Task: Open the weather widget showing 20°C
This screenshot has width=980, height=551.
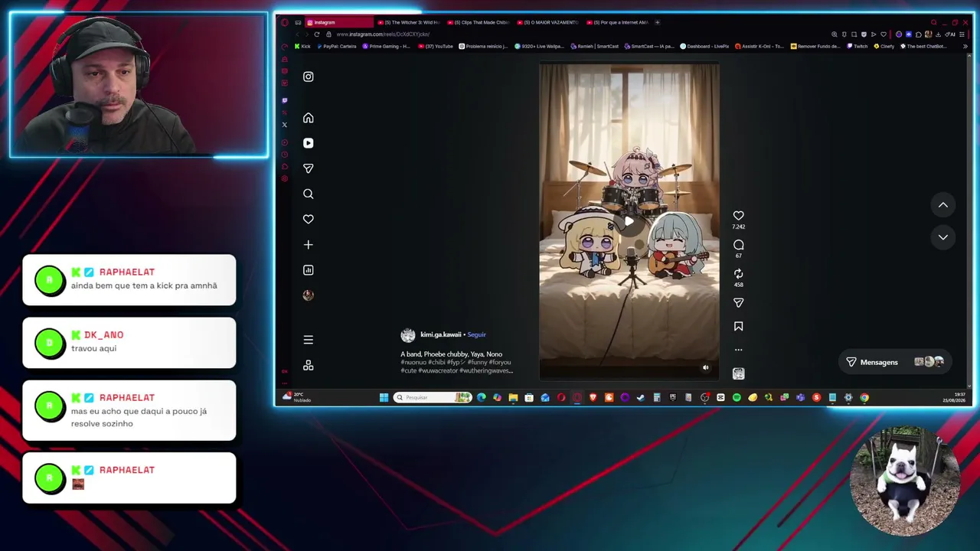Action: [x=296, y=397]
